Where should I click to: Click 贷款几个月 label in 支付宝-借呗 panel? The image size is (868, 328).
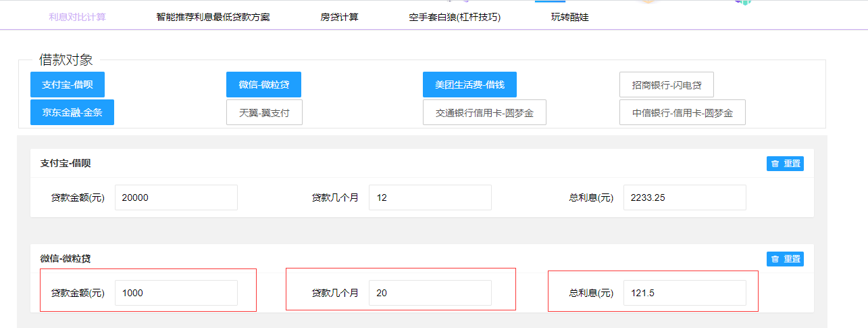[x=335, y=198]
